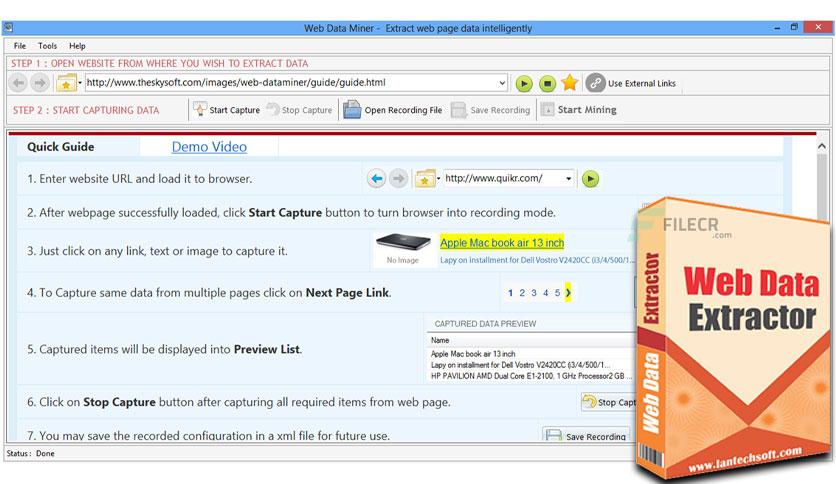
Task: Go to page 4 in pagination
Action: pos(545,293)
